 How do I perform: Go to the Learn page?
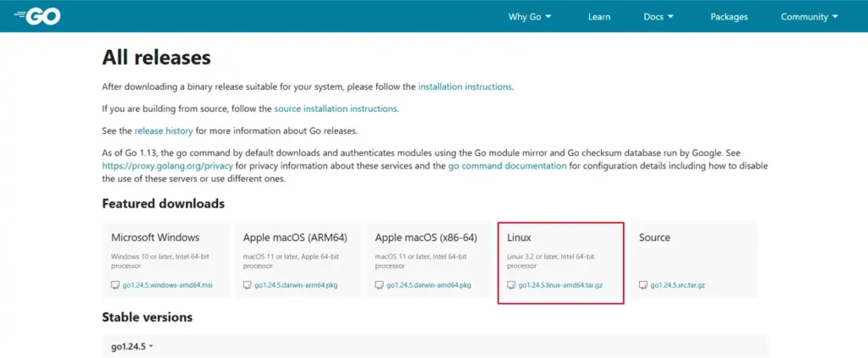(599, 17)
